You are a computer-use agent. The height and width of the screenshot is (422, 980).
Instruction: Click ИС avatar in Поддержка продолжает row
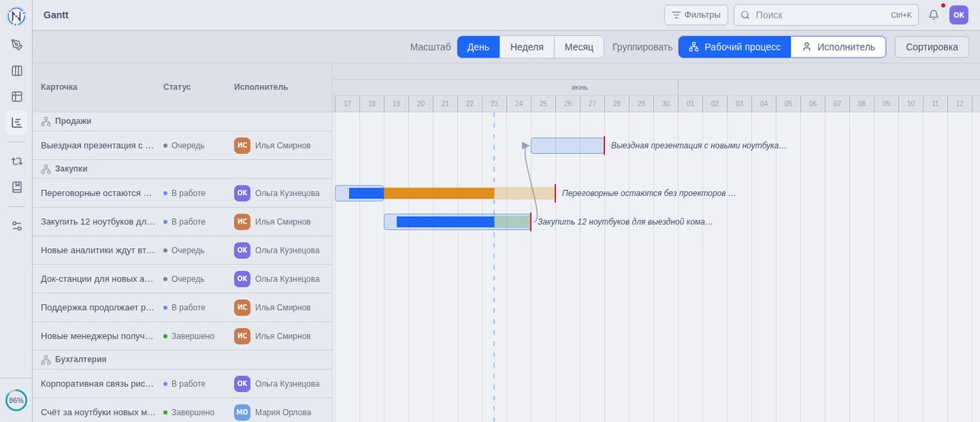tap(242, 307)
